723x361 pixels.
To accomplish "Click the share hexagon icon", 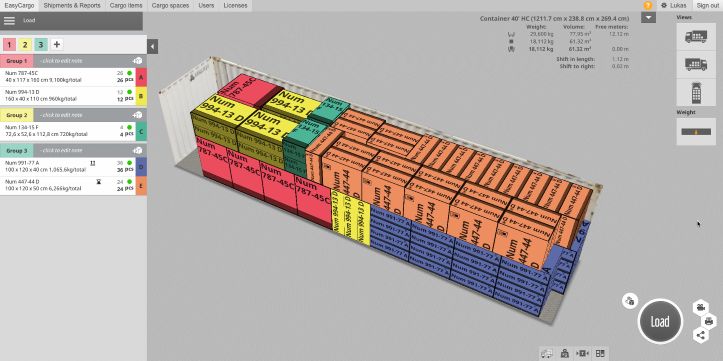I will point(700,335).
